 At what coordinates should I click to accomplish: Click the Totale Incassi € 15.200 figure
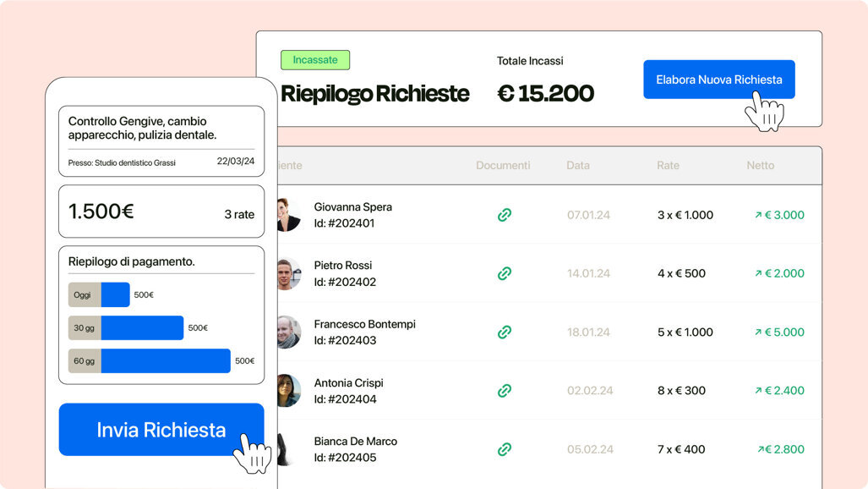click(x=547, y=95)
